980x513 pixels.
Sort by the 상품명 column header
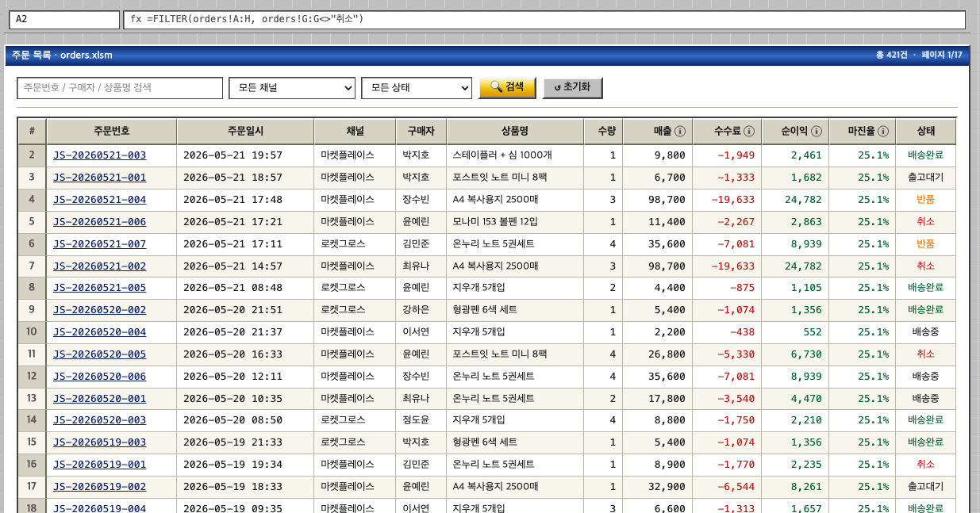point(514,132)
